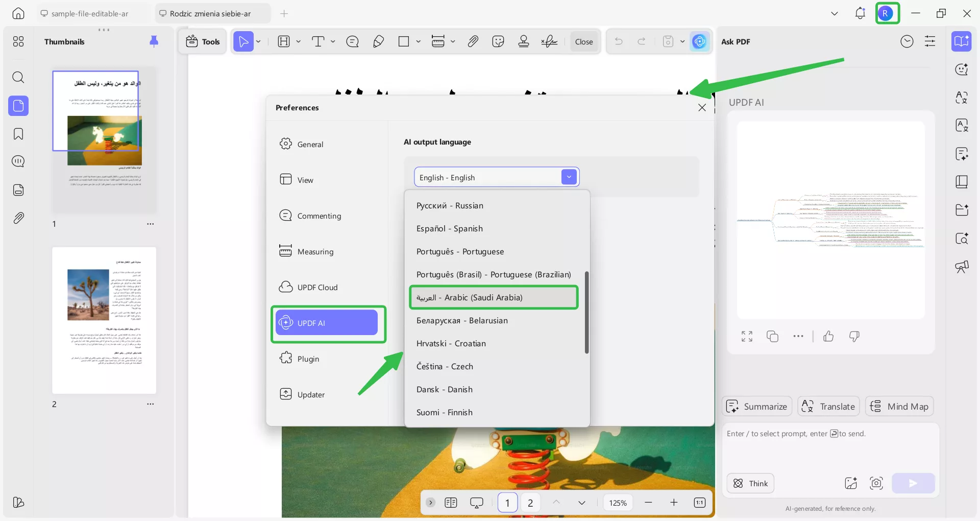Expand the mind map to fullscreen
Viewport: 980px width, 521px height.
point(747,336)
